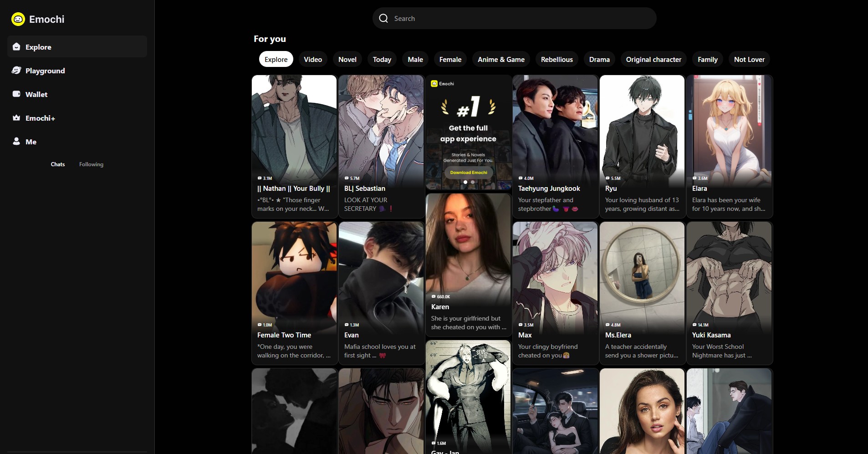Open Playground via its planet icon
This screenshot has height=454, width=868.
coord(16,71)
